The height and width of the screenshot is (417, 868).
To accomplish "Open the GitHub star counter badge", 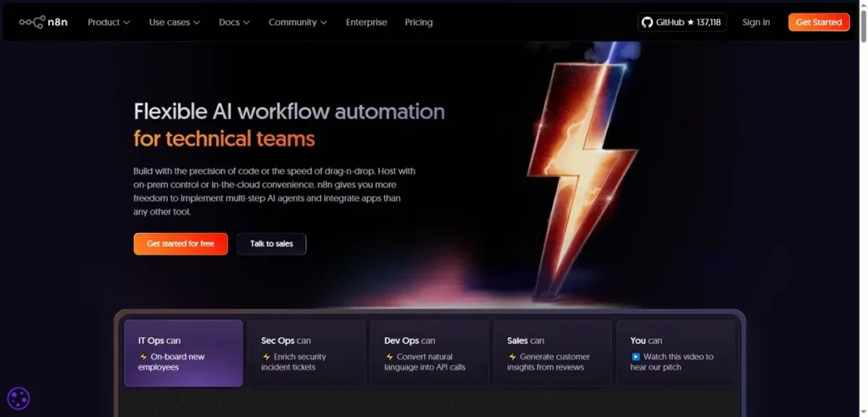I will (x=682, y=22).
